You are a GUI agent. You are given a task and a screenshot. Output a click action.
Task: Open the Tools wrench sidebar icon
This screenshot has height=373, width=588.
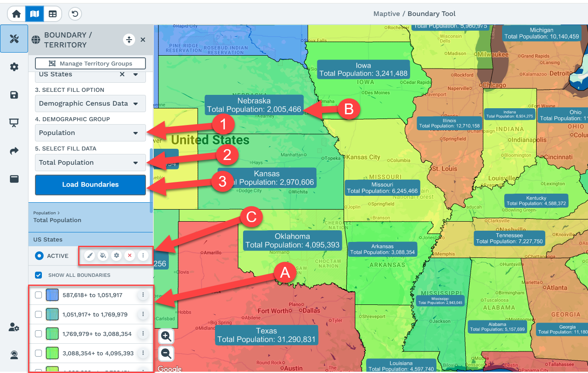coord(14,39)
